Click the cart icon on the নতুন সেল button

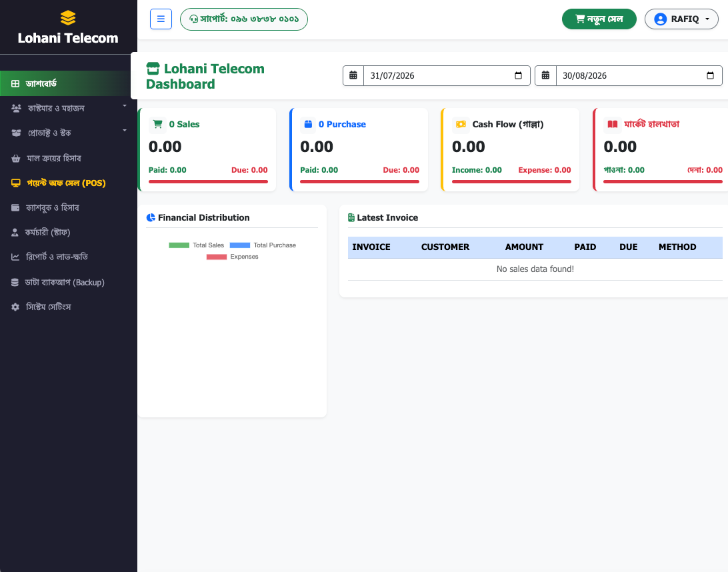point(580,19)
